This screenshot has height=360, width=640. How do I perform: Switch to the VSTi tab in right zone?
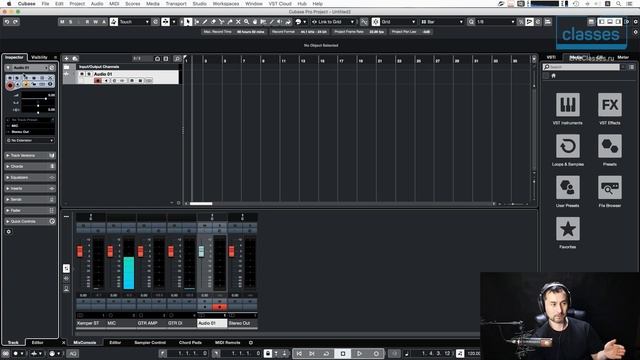point(551,57)
